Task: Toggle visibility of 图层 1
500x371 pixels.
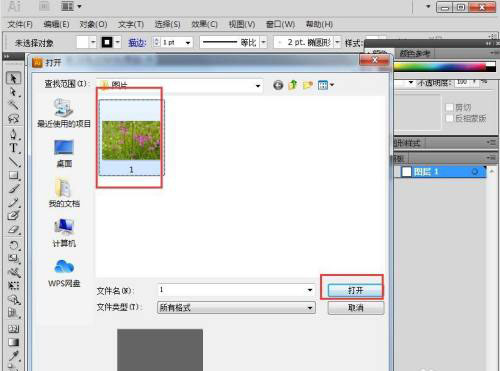Action: pos(397,172)
